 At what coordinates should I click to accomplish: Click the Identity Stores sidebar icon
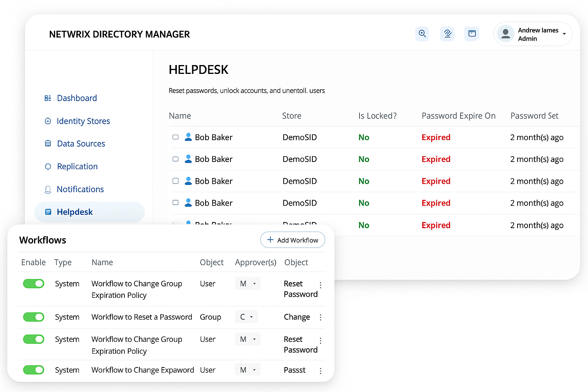coord(48,121)
